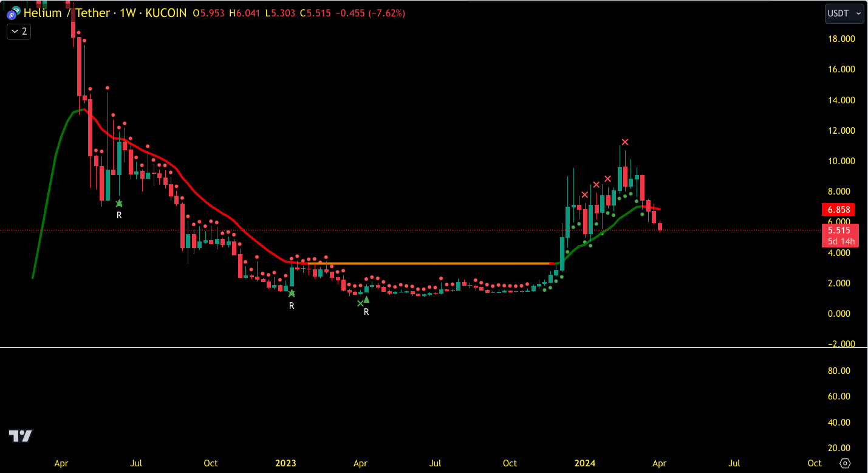The image size is (868, 473).
Task: Click the open value O5.953
Action: click(x=210, y=13)
